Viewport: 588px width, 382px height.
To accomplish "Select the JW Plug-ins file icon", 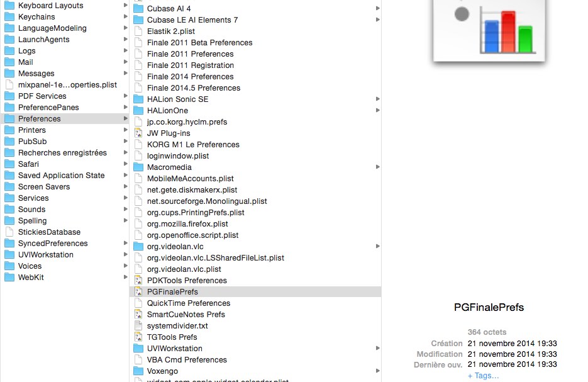I will coord(138,133).
